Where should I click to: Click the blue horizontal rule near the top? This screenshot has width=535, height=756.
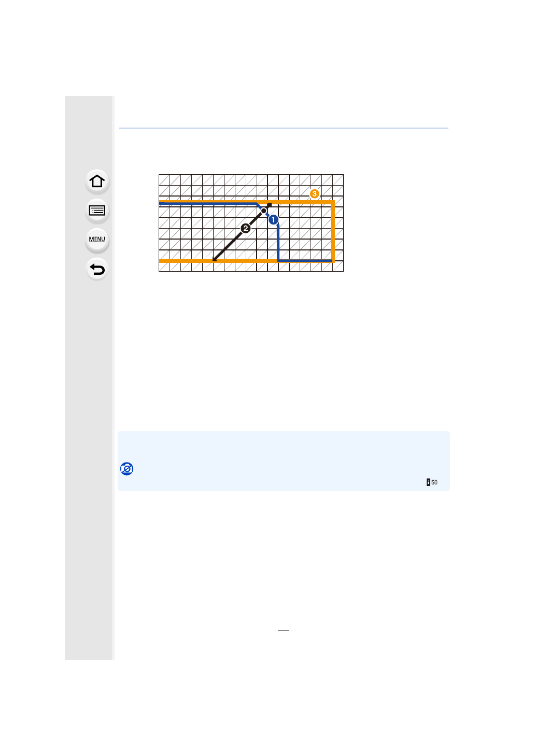point(284,128)
